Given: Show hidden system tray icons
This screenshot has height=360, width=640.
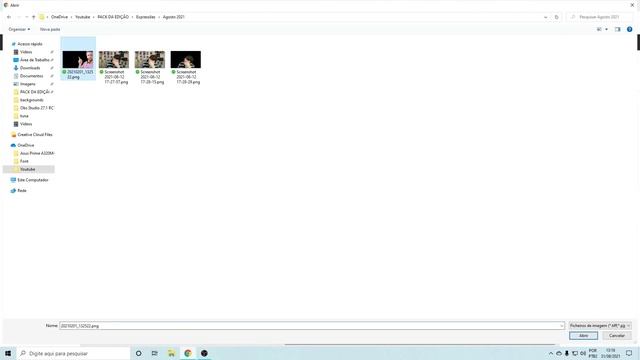Looking at the screenshot, I should click(551, 353).
